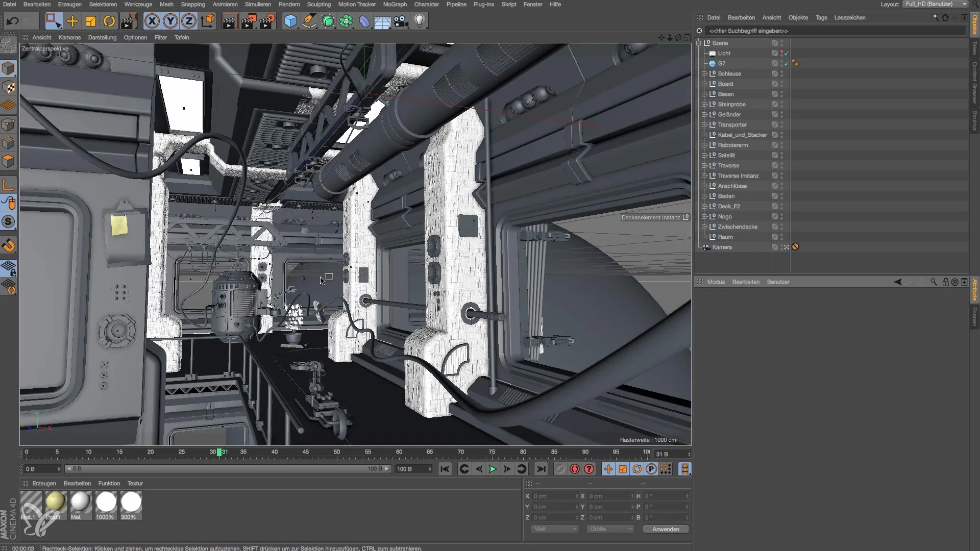Expand the Satellit object
980x551 pixels.
704,155
